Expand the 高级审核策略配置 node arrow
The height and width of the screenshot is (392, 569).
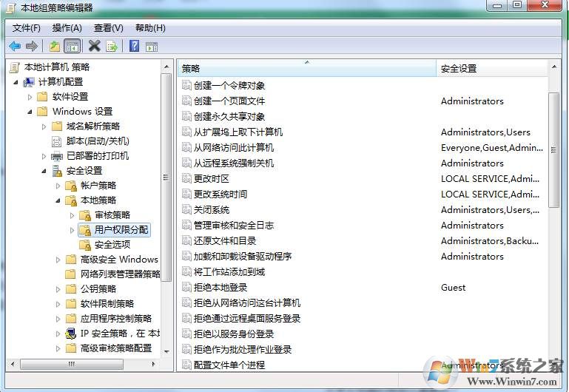pyautogui.click(x=58, y=348)
